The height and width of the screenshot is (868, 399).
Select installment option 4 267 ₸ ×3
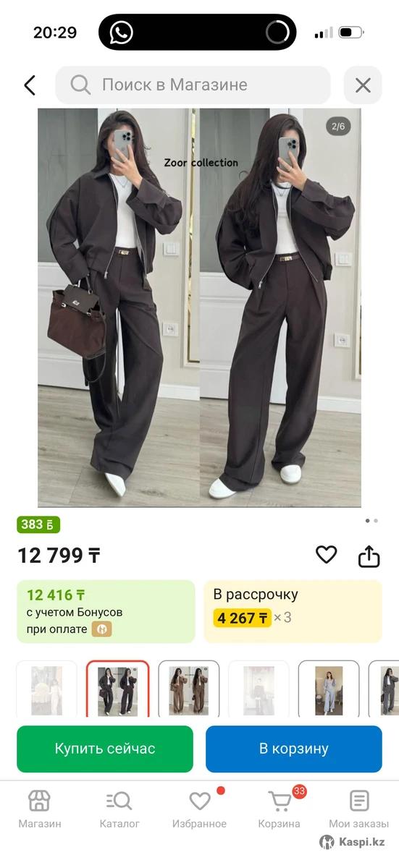293,611
